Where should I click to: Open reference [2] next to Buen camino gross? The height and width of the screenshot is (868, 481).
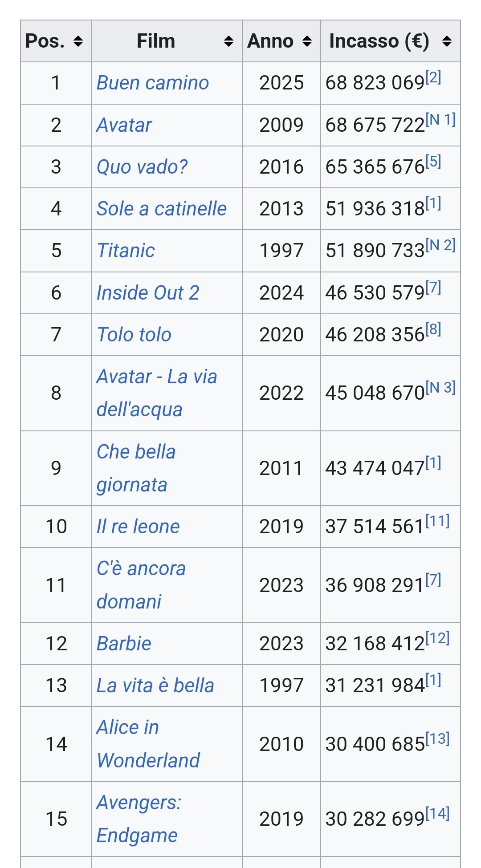433,77
